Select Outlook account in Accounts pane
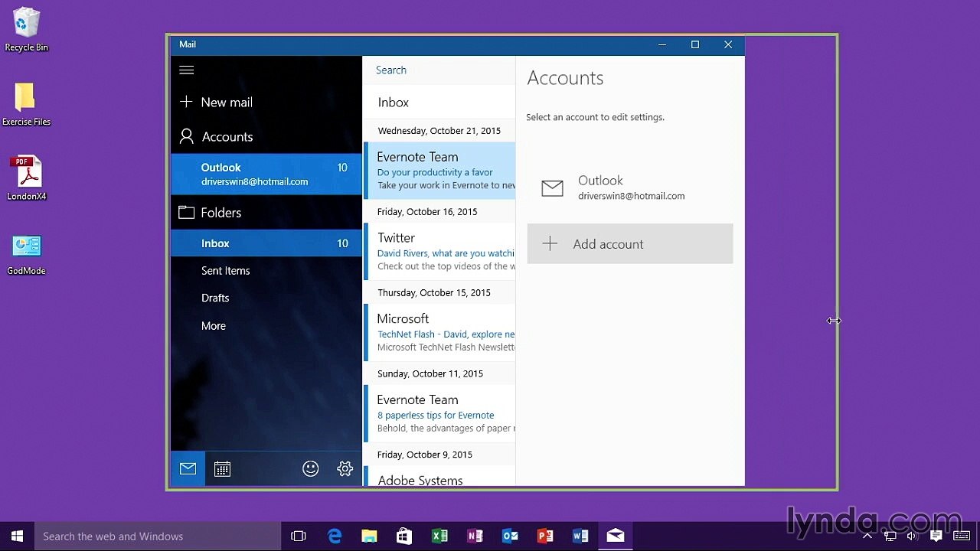 (x=630, y=187)
